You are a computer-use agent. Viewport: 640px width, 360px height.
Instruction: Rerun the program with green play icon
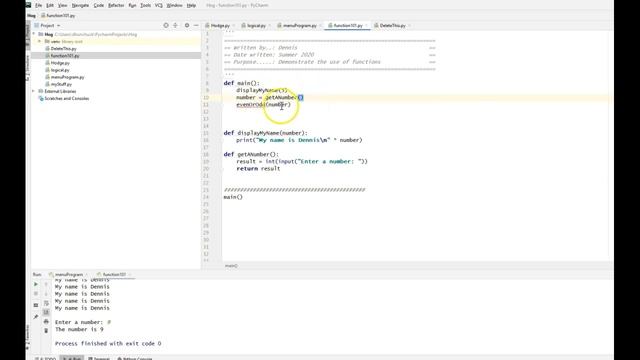pyautogui.click(x=36, y=284)
